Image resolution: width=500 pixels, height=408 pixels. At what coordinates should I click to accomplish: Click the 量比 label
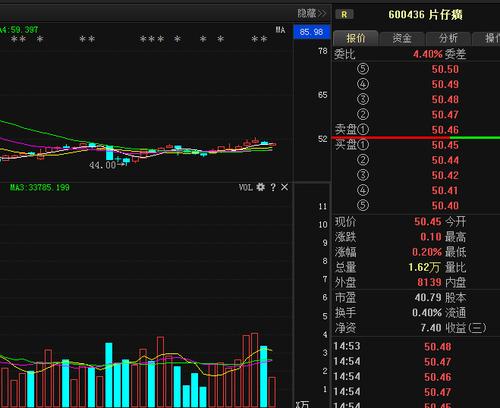[455, 267]
